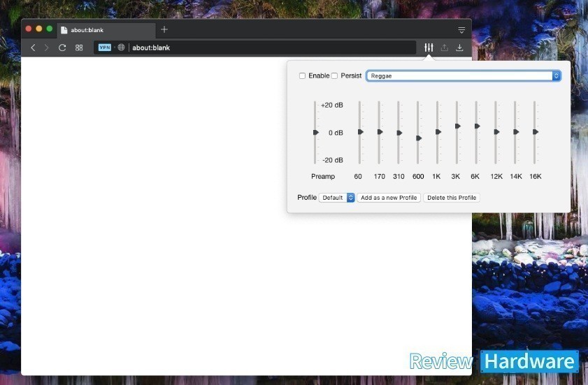Click the about:blank address field
Screen dimensions: 588x385
254,48
